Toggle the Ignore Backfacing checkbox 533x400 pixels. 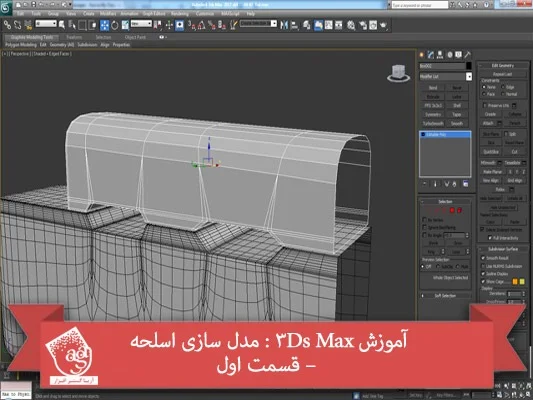[424, 227]
